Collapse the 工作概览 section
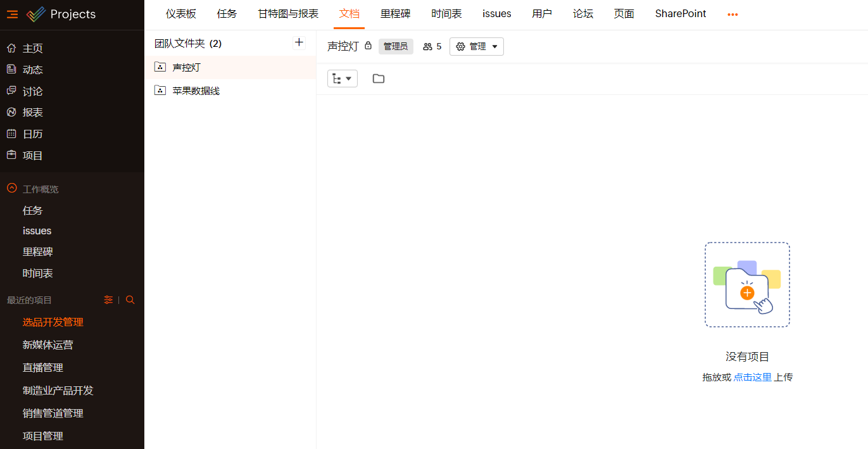 point(11,189)
